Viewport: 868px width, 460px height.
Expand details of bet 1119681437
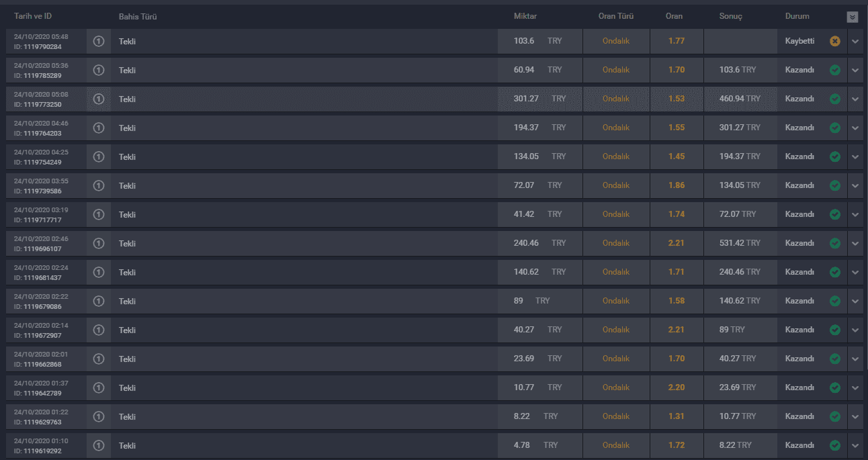click(x=855, y=272)
